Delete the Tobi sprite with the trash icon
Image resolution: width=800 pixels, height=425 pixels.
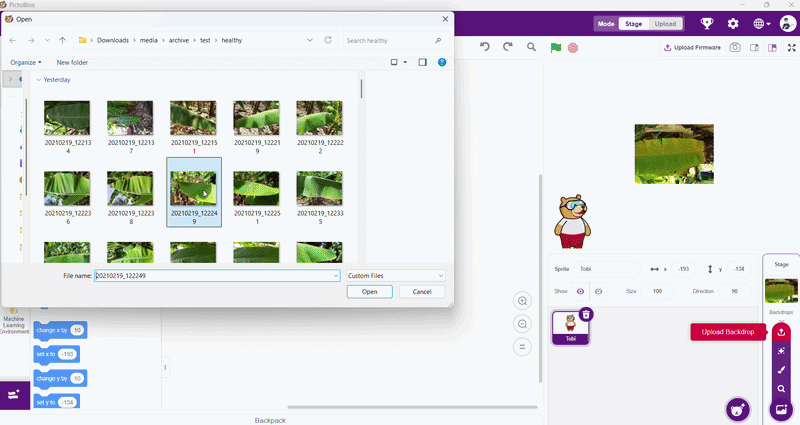point(586,314)
